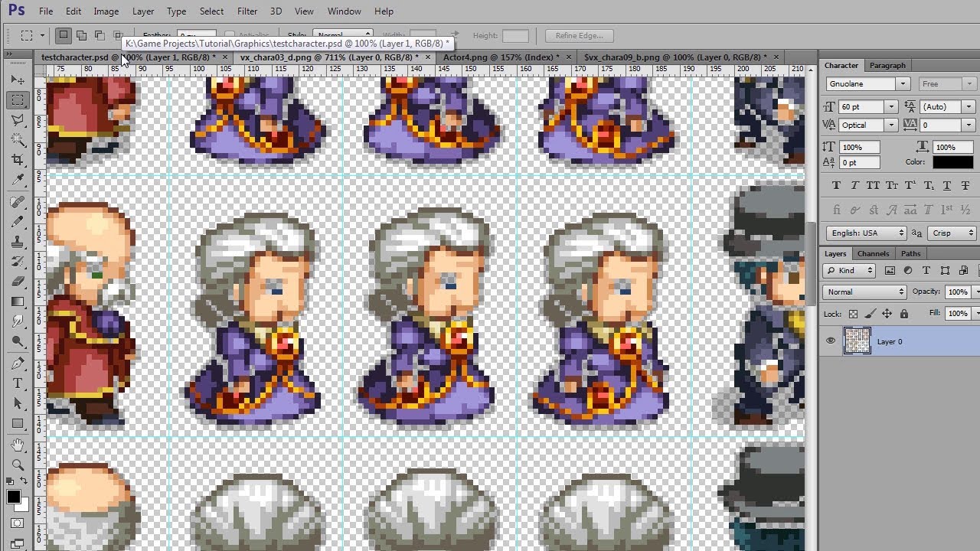Select the Hand tool

point(18,445)
